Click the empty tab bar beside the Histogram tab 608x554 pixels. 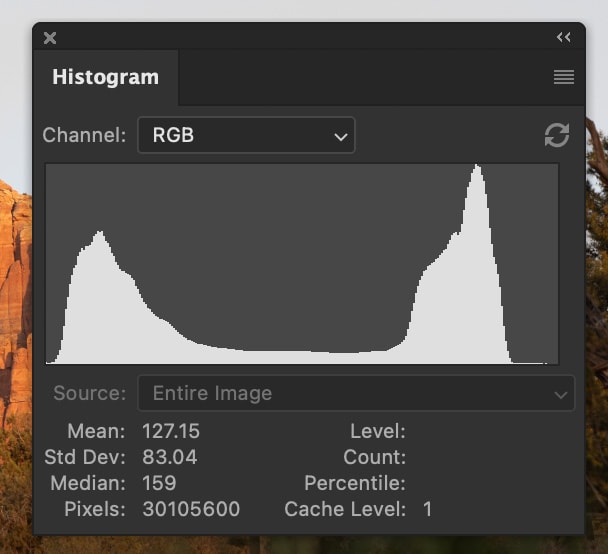tap(360, 77)
